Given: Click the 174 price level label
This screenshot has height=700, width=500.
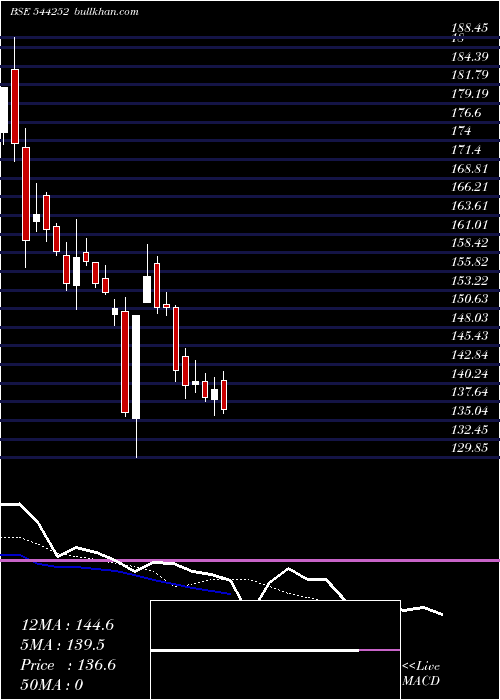Looking at the screenshot, I should coord(461,131).
